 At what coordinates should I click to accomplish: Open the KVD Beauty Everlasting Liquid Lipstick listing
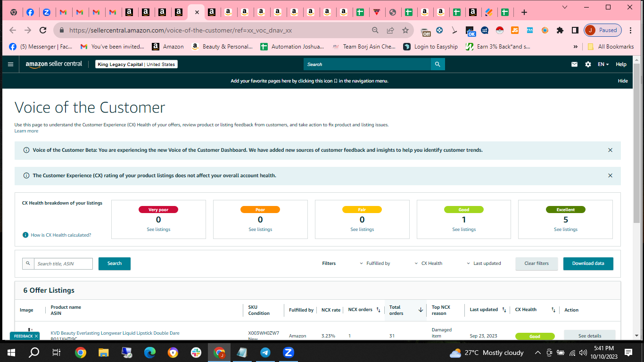click(115, 333)
